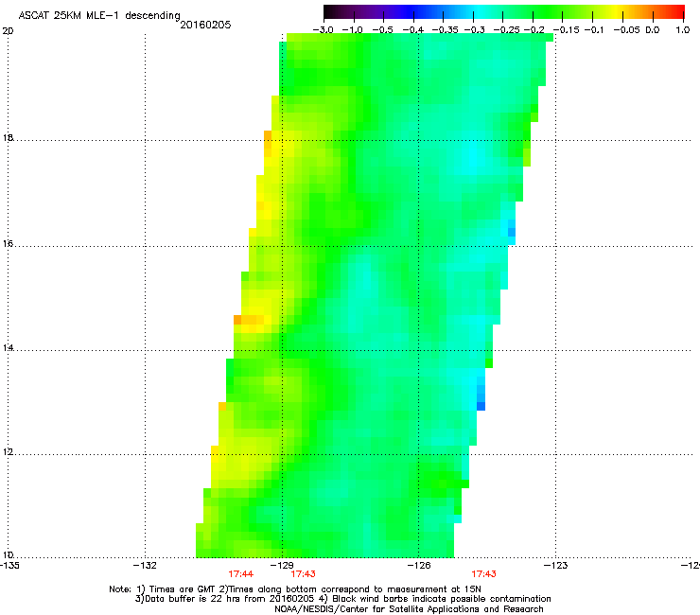Click the date label 20160205

point(205,25)
